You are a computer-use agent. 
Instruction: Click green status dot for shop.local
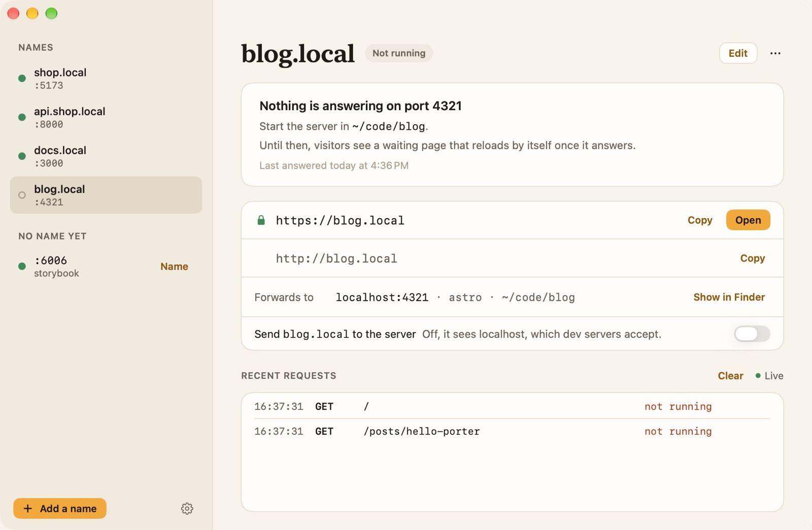coord(22,79)
